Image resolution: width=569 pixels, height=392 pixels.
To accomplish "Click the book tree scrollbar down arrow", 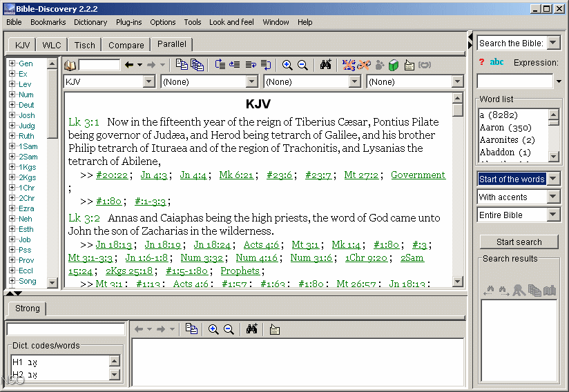I will tap(52, 282).
